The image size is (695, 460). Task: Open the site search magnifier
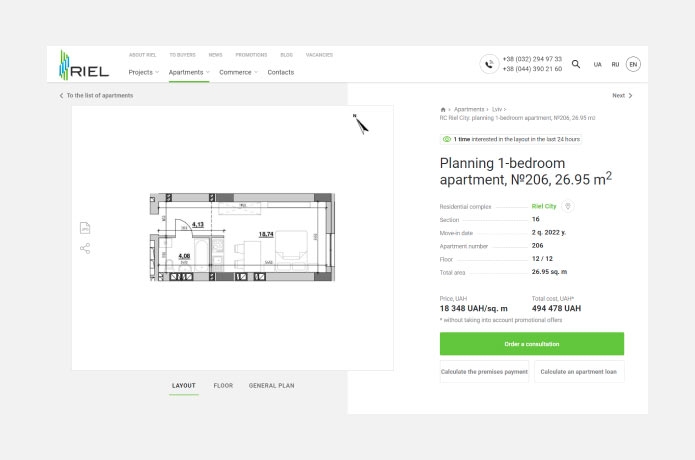coord(575,64)
